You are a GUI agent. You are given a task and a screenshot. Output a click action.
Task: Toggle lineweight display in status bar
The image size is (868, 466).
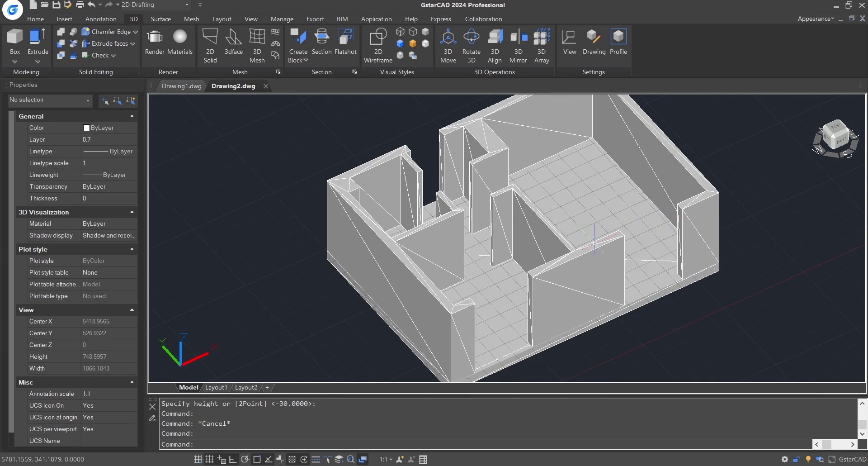(x=316, y=459)
